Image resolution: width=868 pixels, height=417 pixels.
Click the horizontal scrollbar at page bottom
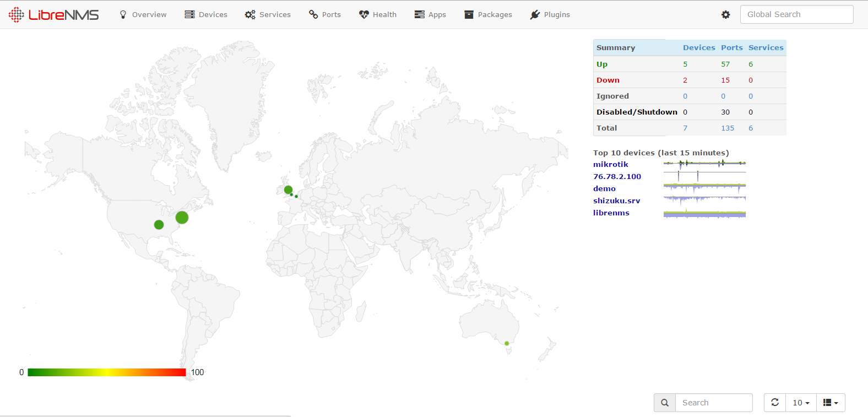(145, 415)
